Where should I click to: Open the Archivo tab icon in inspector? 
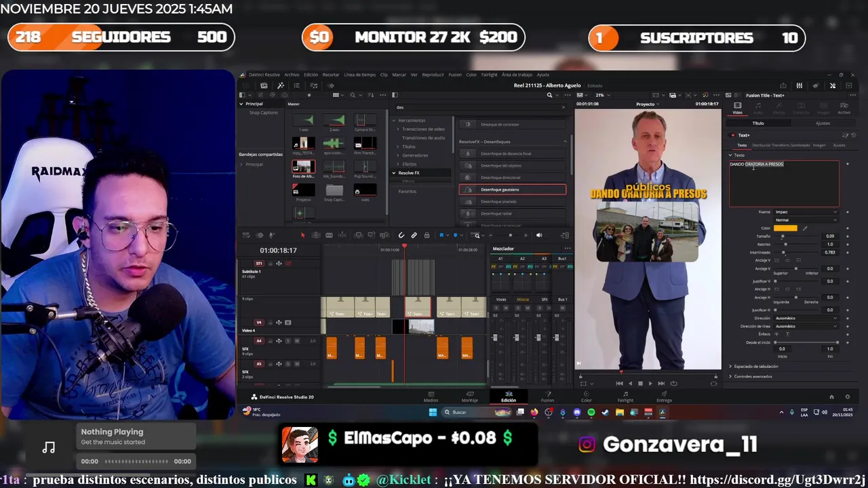[x=844, y=108]
